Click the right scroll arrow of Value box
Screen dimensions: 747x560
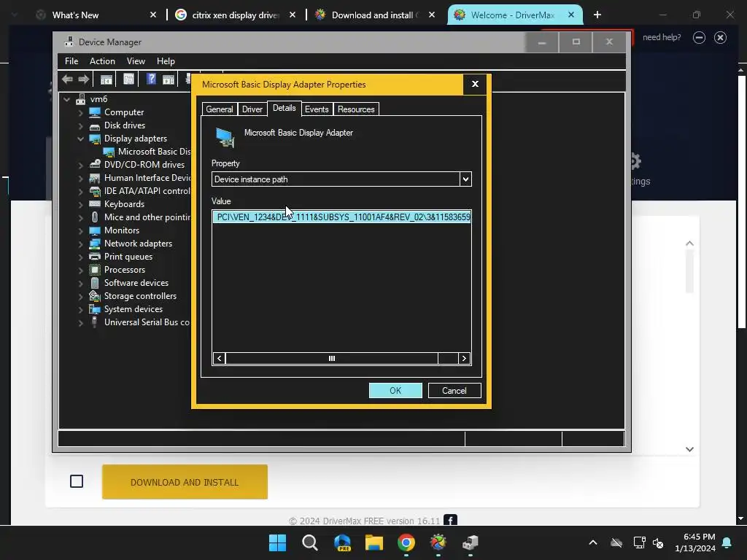(464, 359)
